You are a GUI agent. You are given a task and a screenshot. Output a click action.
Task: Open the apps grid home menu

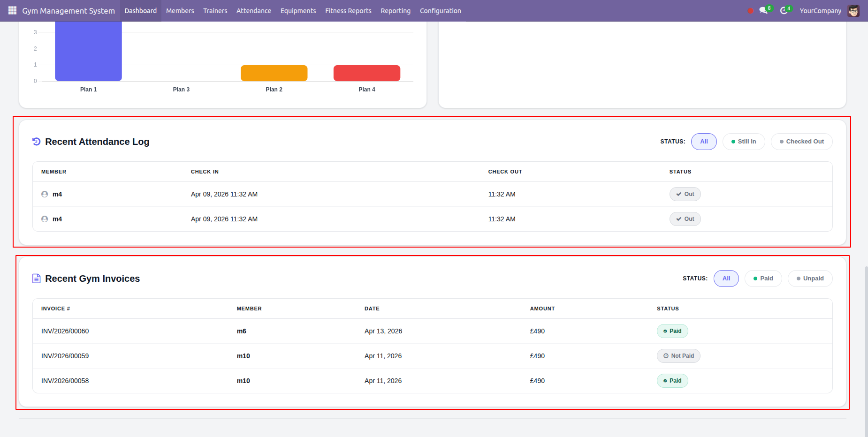(12, 10)
